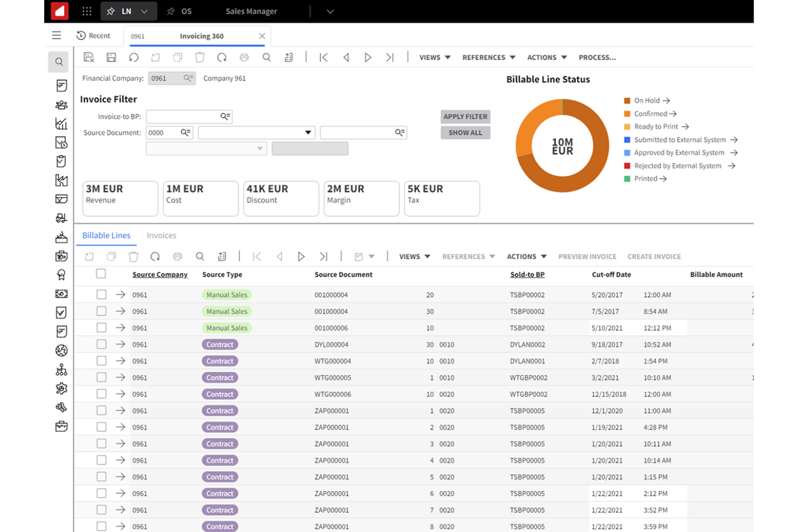Screen dimensions: 798x532
Task: Open the Process... menu item
Action: click(x=597, y=57)
